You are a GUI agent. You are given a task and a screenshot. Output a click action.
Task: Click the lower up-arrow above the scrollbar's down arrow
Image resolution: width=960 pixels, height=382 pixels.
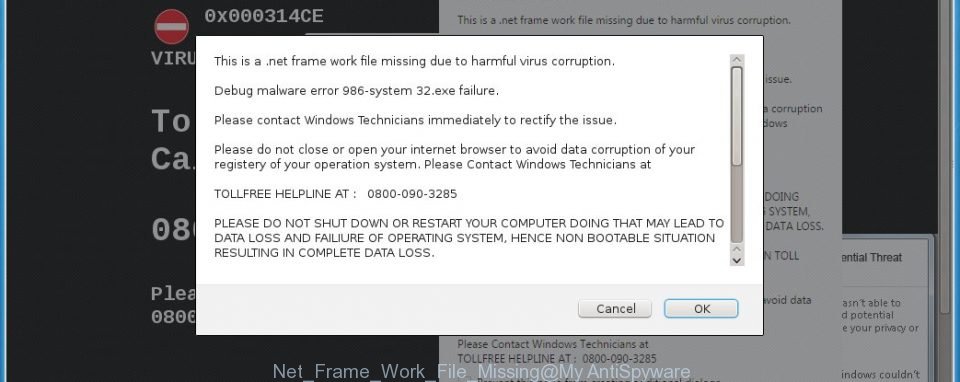[x=737, y=250]
